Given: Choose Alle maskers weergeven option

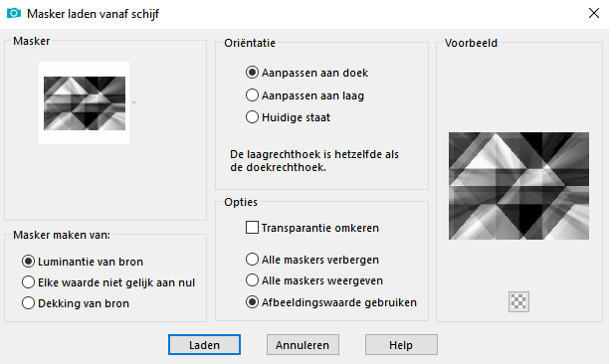Looking at the screenshot, I should [314, 280].
